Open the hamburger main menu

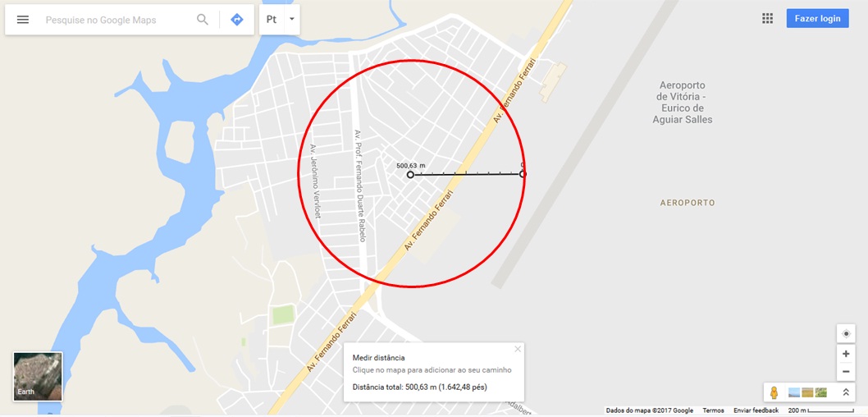[x=23, y=20]
